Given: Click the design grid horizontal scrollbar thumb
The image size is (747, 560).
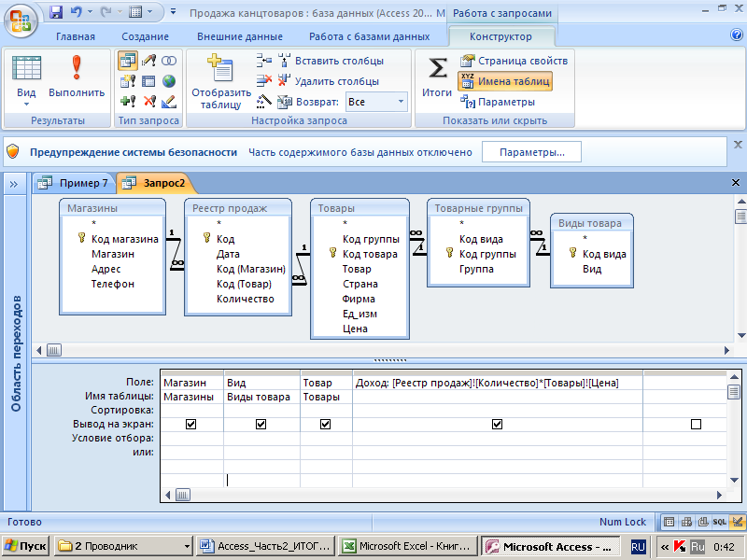Looking at the screenshot, I should [x=182, y=495].
